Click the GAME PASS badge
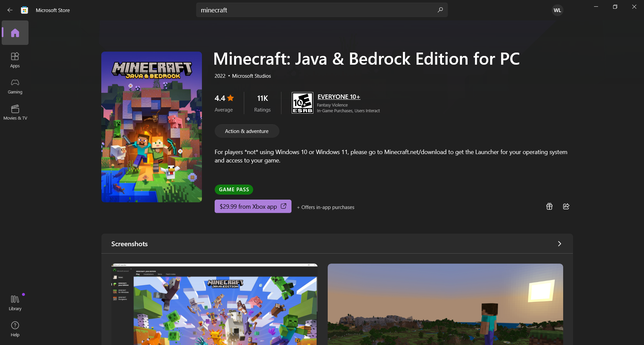The width and height of the screenshot is (644, 345). click(x=234, y=190)
